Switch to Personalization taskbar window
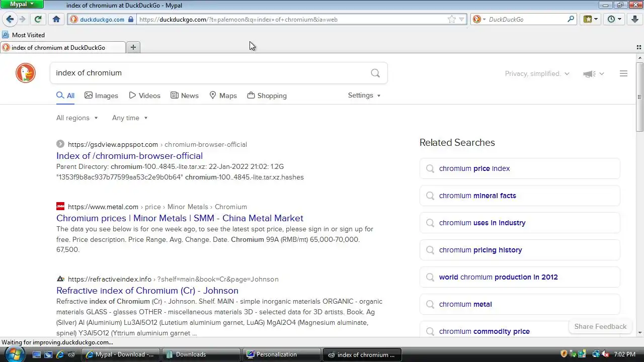This screenshot has width=644, height=362. 282,354
